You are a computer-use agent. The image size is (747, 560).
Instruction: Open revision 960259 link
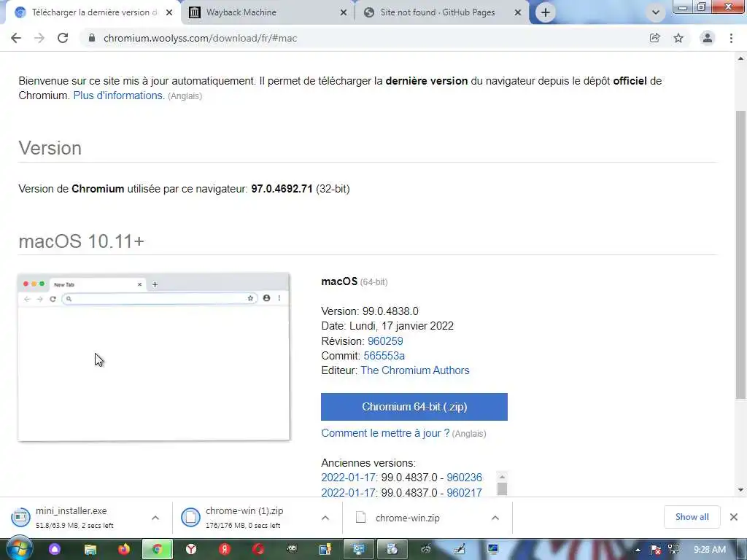[x=385, y=341]
